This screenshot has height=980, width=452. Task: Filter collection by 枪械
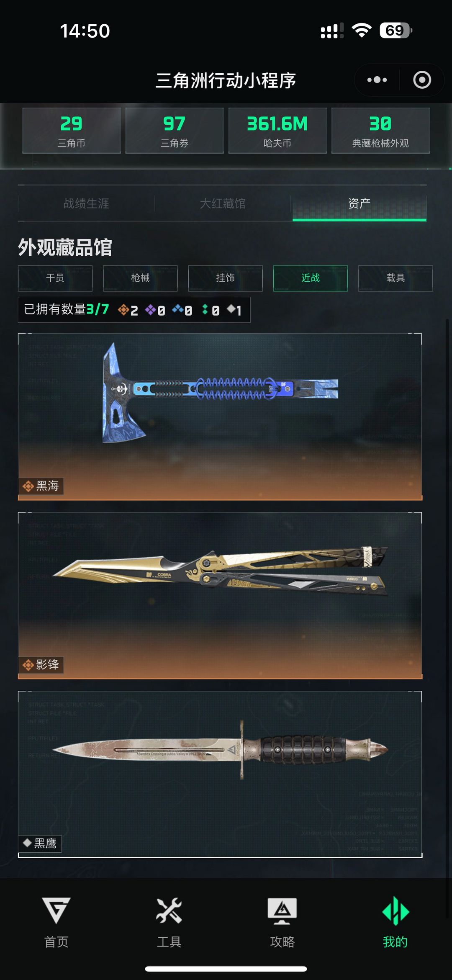(140, 278)
